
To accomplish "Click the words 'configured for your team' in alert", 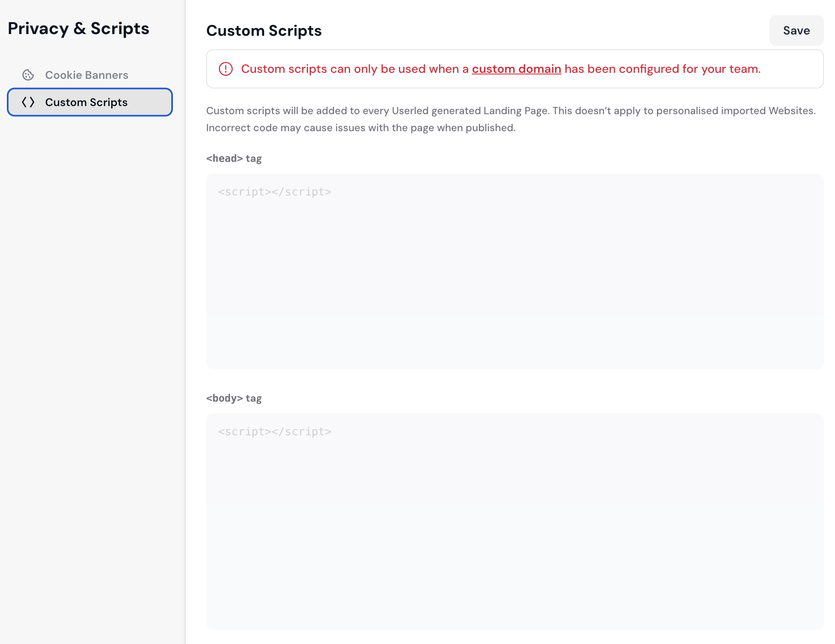I will (x=689, y=69).
